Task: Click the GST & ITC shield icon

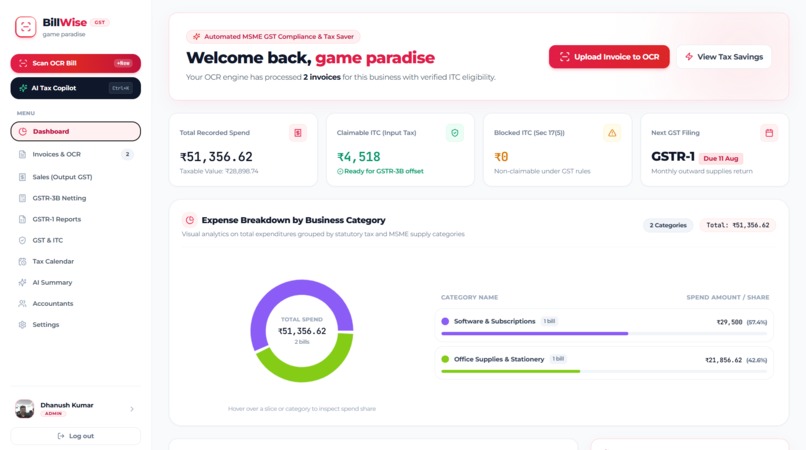Action: [22, 240]
